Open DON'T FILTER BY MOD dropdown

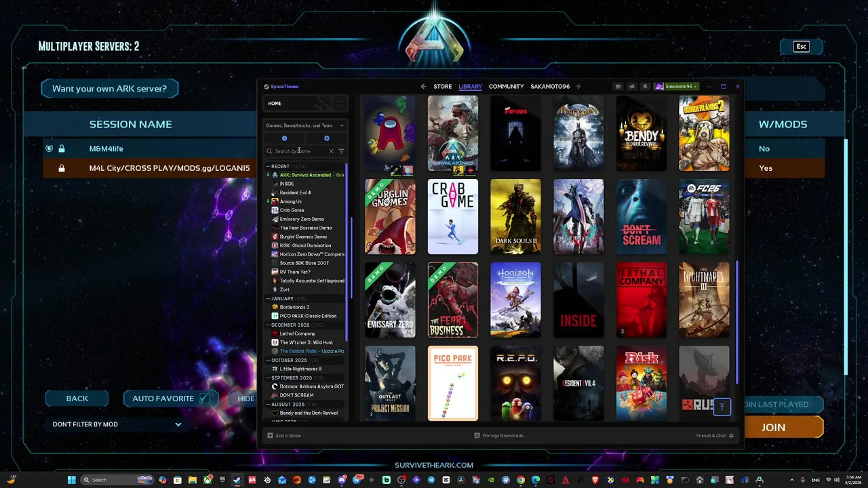117,424
